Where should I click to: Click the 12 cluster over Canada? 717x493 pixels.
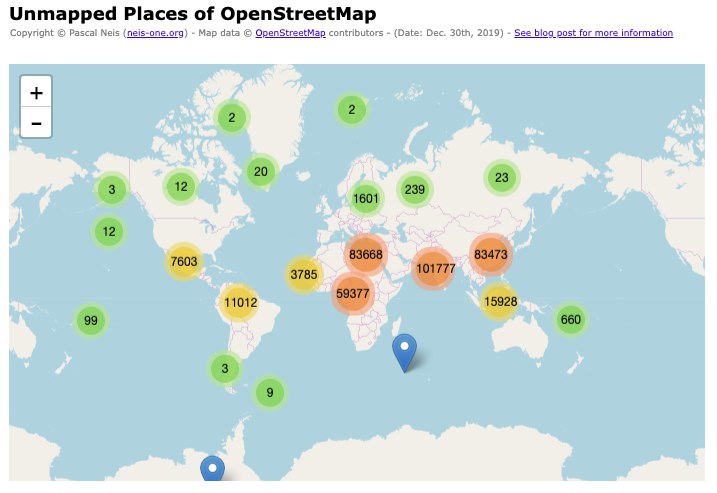click(181, 187)
